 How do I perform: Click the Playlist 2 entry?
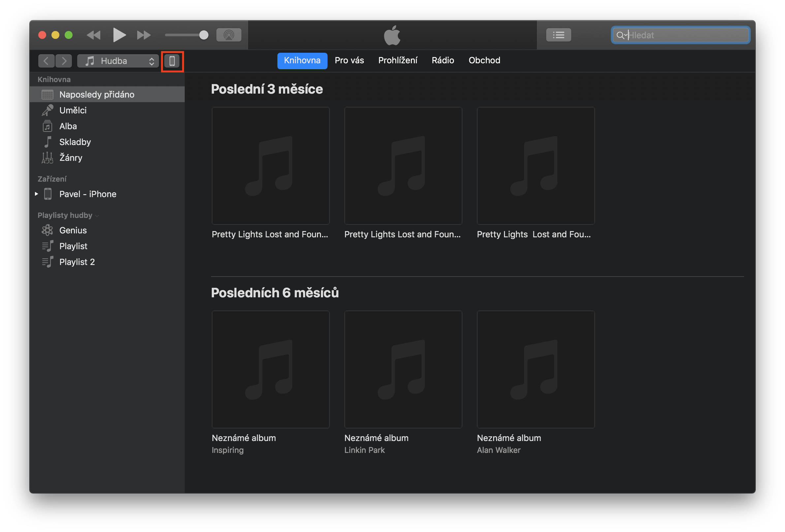[x=77, y=262]
